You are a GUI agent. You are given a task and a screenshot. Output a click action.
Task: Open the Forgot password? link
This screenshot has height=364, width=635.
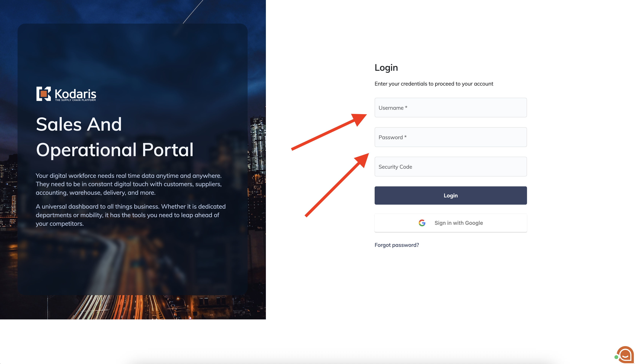pyautogui.click(x=397, y=245)
